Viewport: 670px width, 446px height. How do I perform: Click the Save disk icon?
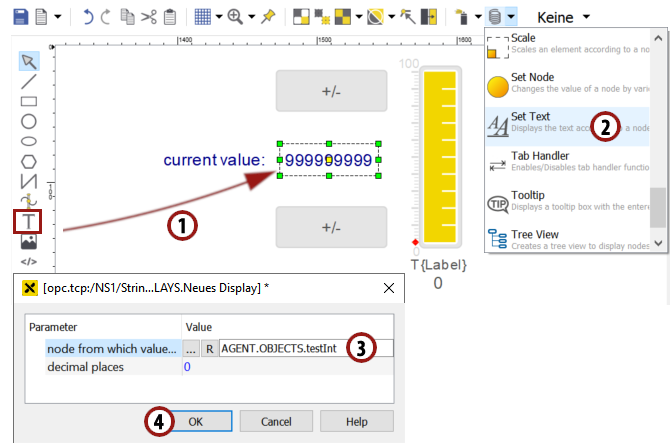[x=17, y=17]
